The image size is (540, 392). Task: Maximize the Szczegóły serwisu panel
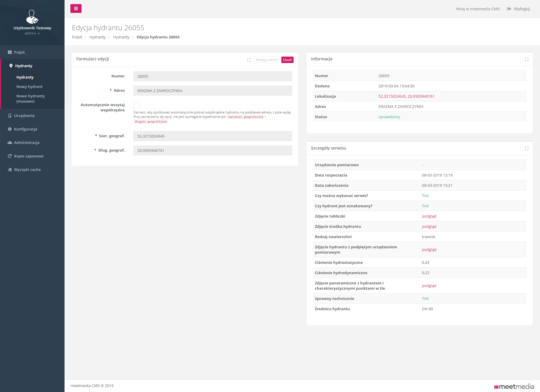click(x=527, y=148)
